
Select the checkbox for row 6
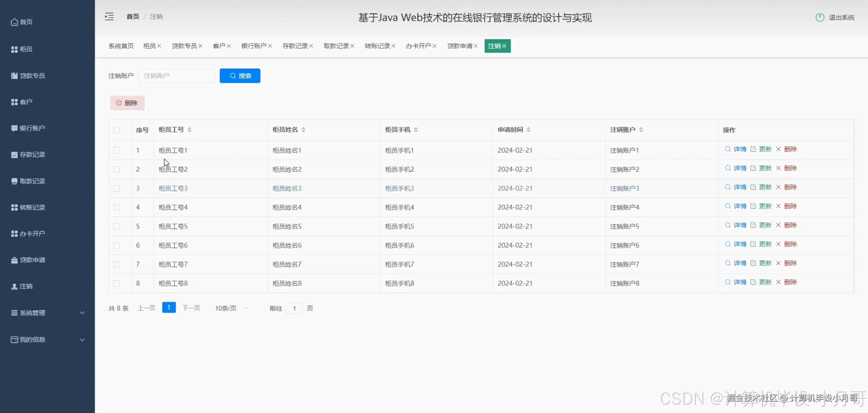[117, 245]
